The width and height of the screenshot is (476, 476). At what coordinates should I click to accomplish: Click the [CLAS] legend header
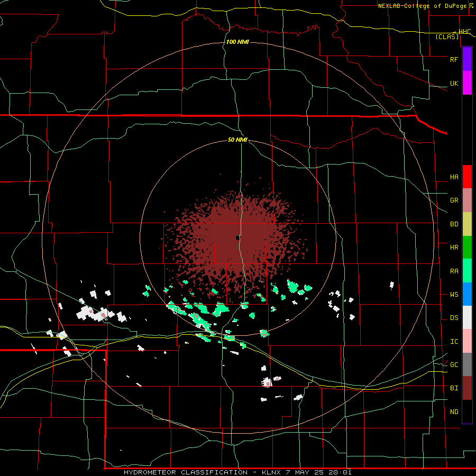coord(447,37)
